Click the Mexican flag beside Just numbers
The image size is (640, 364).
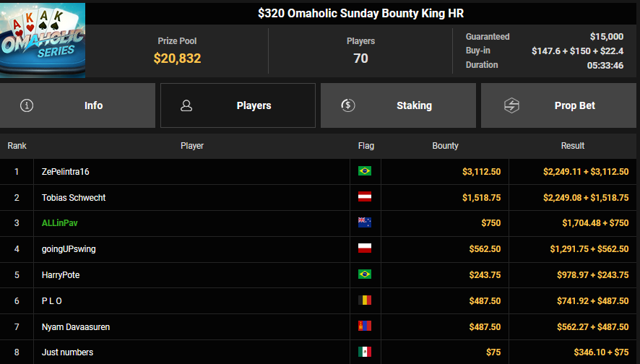(x=365, y=352)
